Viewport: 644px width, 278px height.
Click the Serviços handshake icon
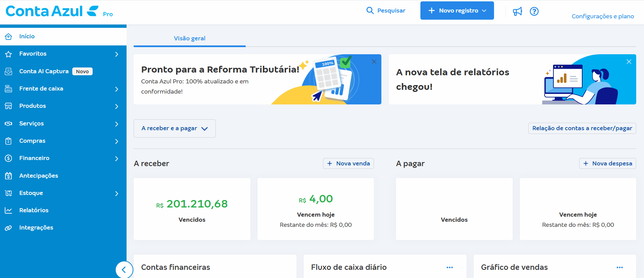click(x=8, y=124)
